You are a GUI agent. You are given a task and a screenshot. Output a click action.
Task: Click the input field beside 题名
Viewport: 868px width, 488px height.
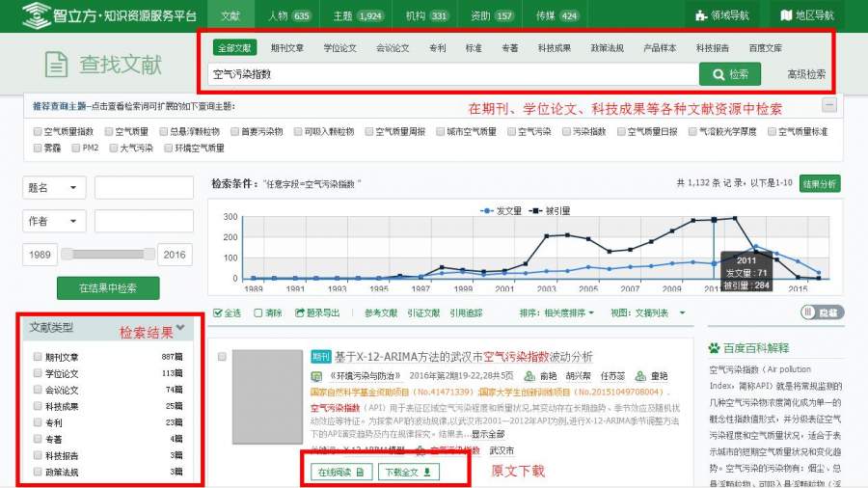coord(144,187)
